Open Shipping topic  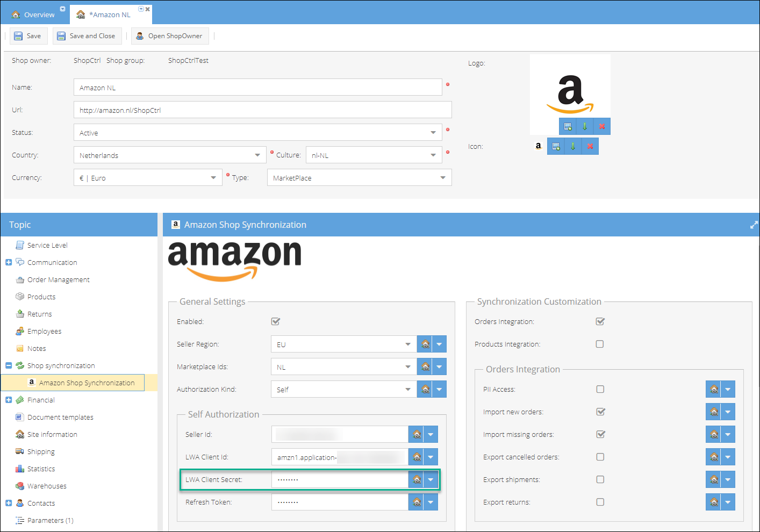click(41, 451)
